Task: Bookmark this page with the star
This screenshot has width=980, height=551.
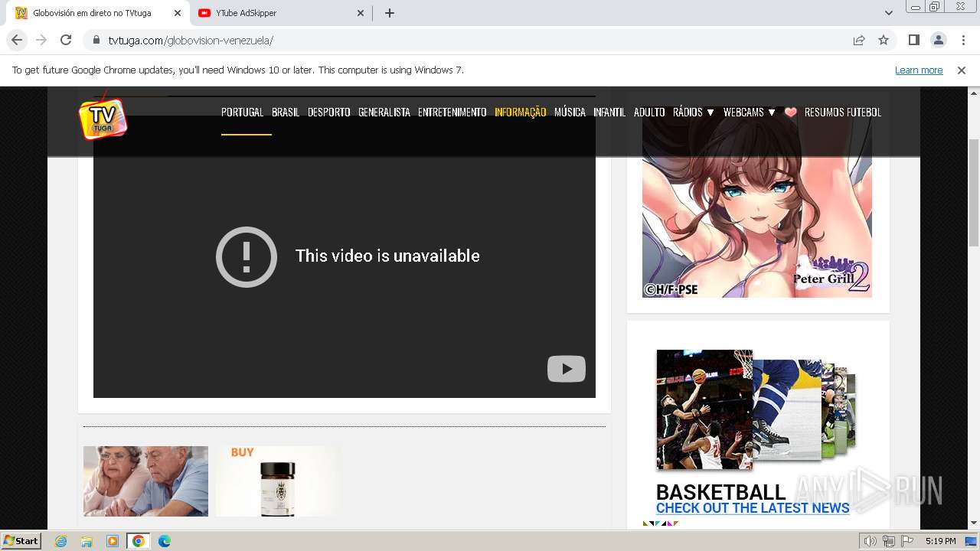Action: 884,41
